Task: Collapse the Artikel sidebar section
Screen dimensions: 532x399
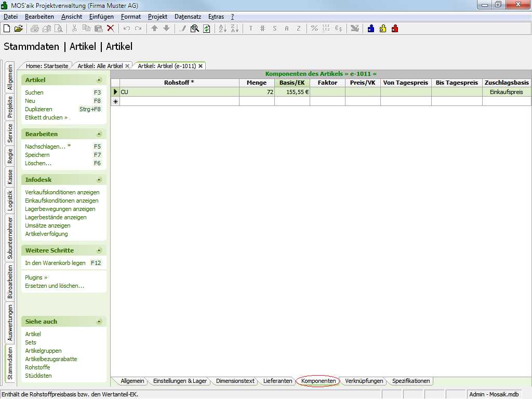Action: coord(99,80)
